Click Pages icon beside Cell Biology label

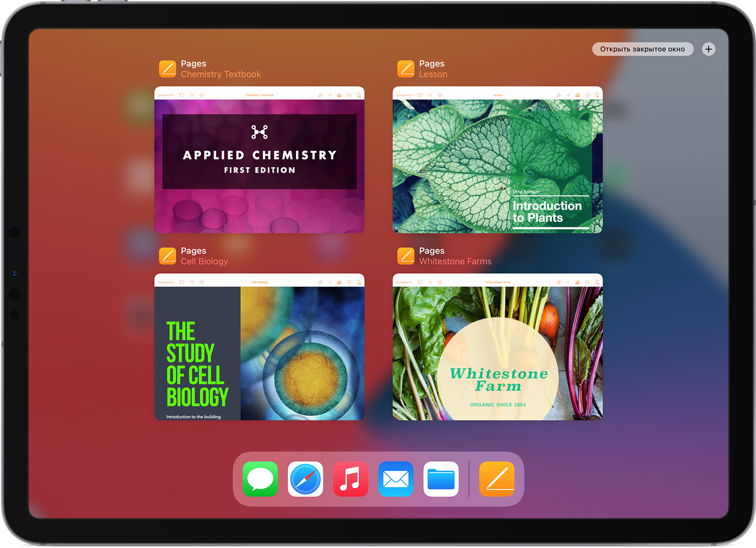click(x=168, y=256)
